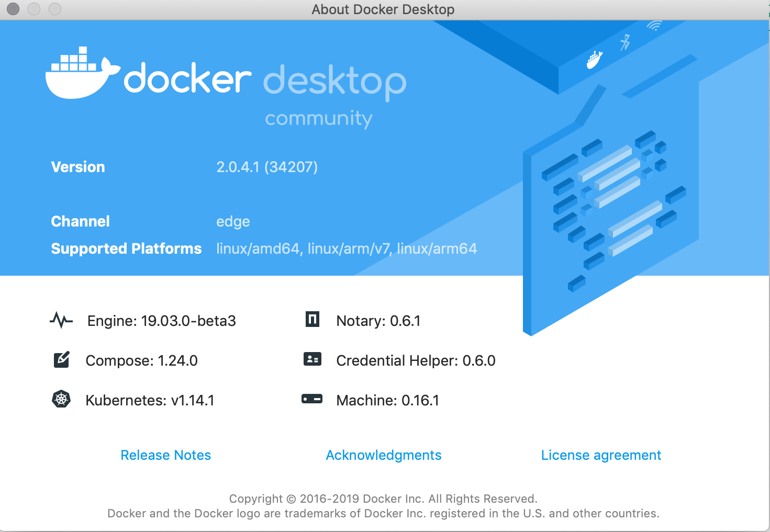Click the version number 2.0.4.1 (34207)
Viewport: 770px width, 532px height.
click(x=267, y=167)
